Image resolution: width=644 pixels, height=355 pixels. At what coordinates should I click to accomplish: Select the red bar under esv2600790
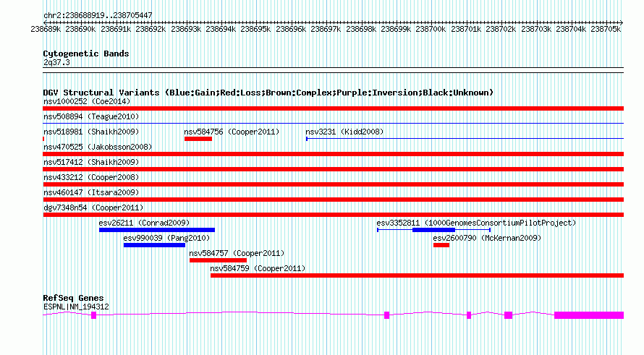click(441, 245)
